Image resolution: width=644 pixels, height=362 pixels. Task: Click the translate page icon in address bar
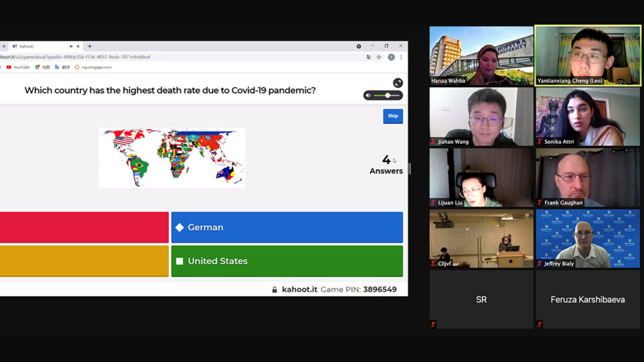(x=369, y=57)
